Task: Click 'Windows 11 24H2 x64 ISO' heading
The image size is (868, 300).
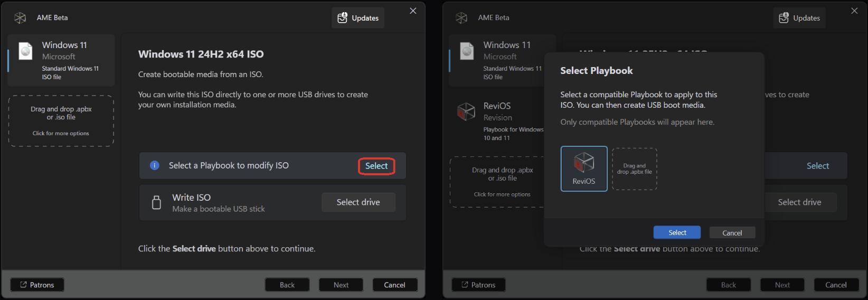Action: pos(201,54)
